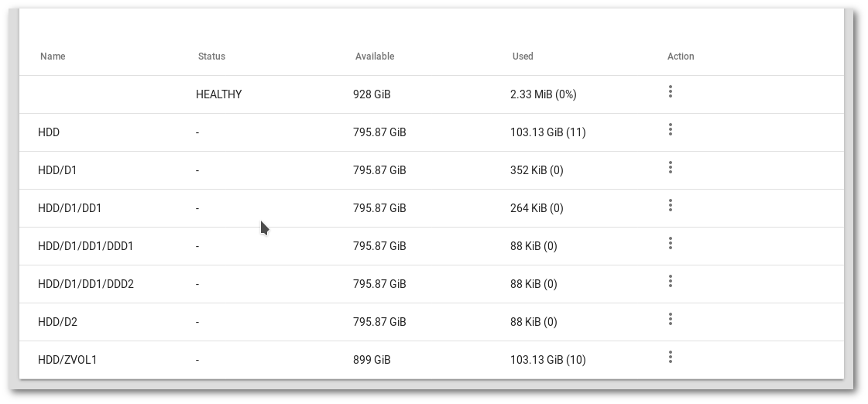The width and height of the screenshot is (868, 404).
Task: Open actions menu for HDD/D1/DD1
Action: click(x=671, y=206)
